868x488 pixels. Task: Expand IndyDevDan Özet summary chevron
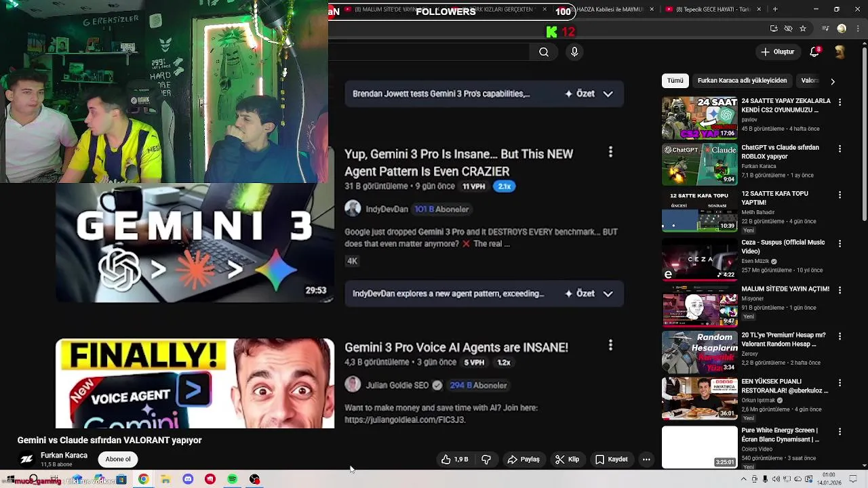[608, 294]
